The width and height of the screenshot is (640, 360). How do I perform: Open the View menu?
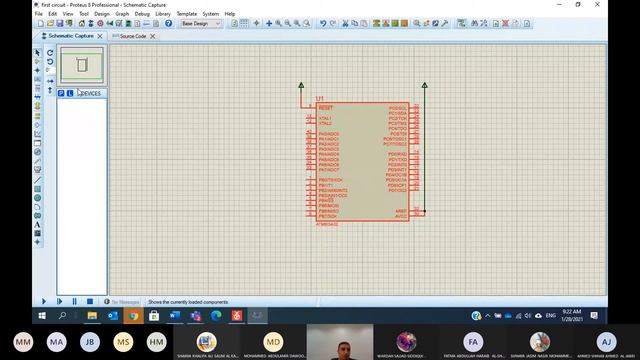(68, 14)
